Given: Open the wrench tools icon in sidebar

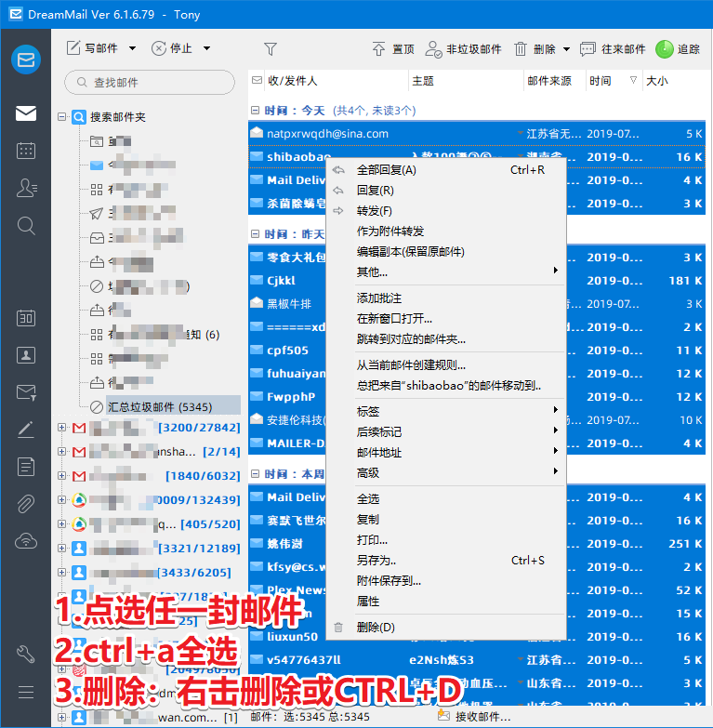Looking at the screenshot, I should point(26,654).
